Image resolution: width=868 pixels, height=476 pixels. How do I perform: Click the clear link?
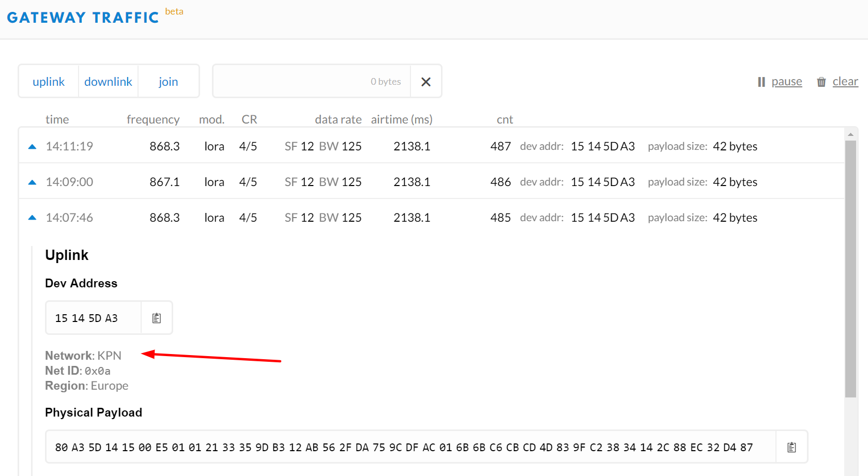pos(845,82)
